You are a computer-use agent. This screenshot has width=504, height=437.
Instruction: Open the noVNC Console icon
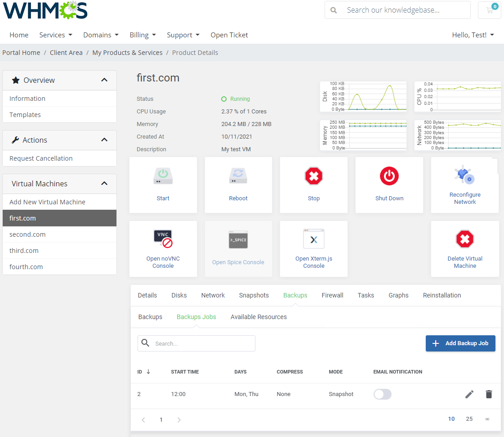(x=163, y=239)
